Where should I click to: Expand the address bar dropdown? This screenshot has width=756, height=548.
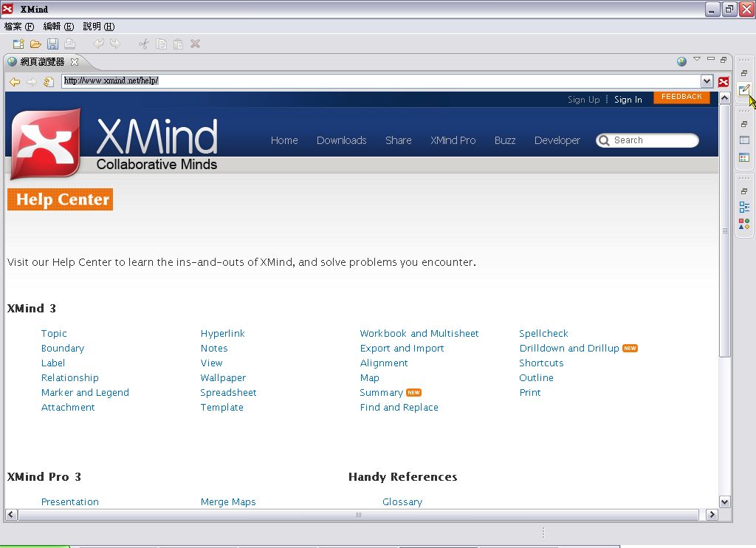707,81
